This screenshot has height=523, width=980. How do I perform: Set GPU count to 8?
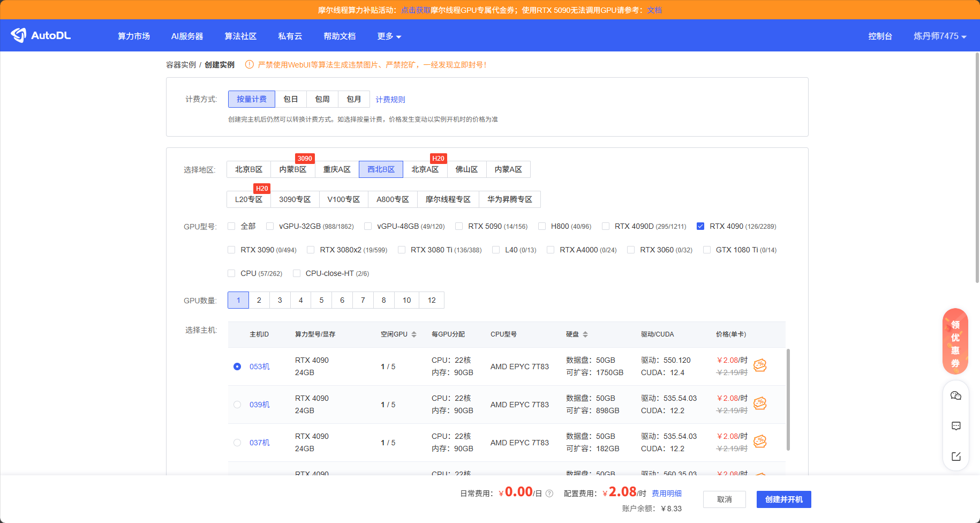pyautogui.click(x=384, y=300)
